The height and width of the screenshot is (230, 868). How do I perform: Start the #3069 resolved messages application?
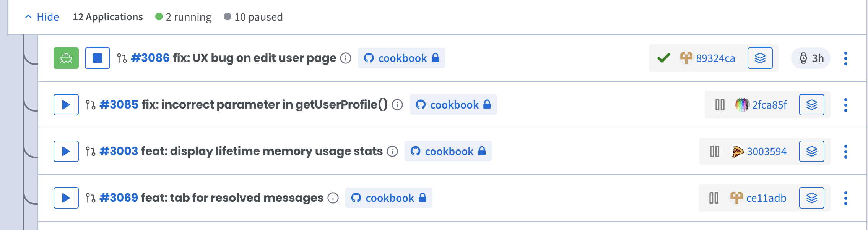(x=66, y=198)
